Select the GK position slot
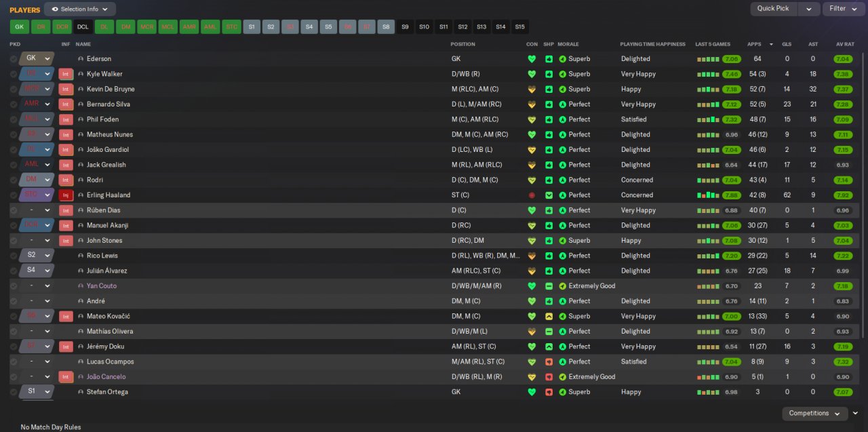The width and height of the screenshot is (868, 432). pos(20,27)
